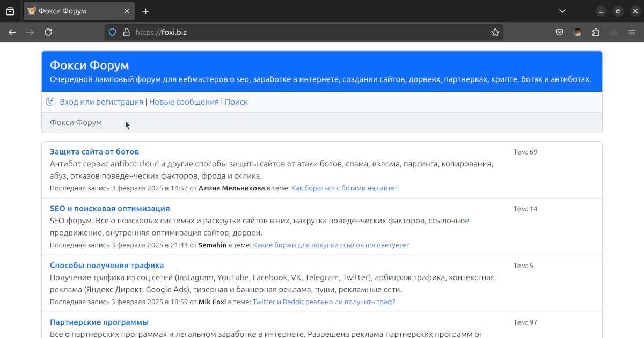
Task: Open Firefox hamburger application menu
Action: point(632,32)
